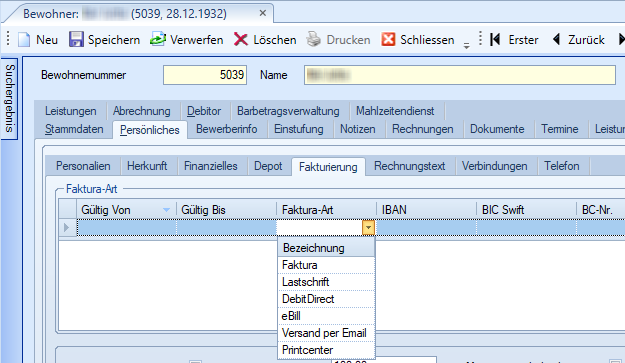Open the Barbetragsverwaltung tab
This screenshot has height=363, width=625.
click(x=288, y=111)
